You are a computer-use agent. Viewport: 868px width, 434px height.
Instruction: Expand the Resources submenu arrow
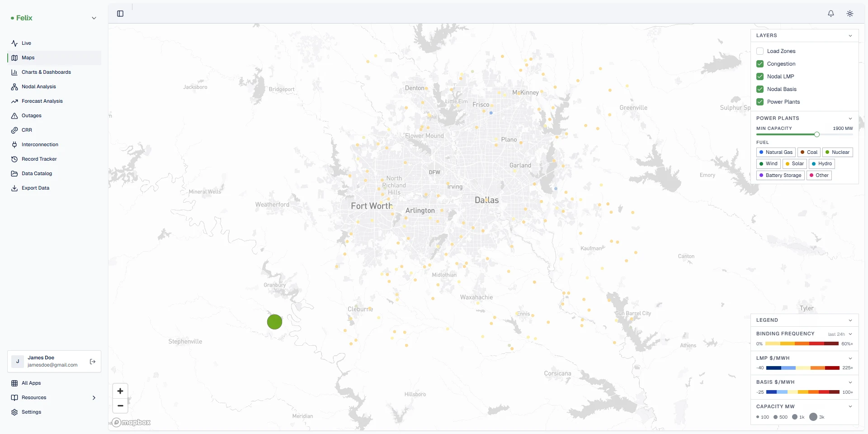click(x=94, y=398)
